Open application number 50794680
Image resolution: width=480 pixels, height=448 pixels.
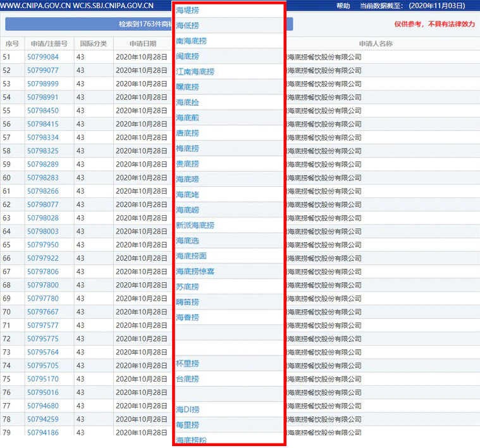pyautogui.click(x=43, y=406)
